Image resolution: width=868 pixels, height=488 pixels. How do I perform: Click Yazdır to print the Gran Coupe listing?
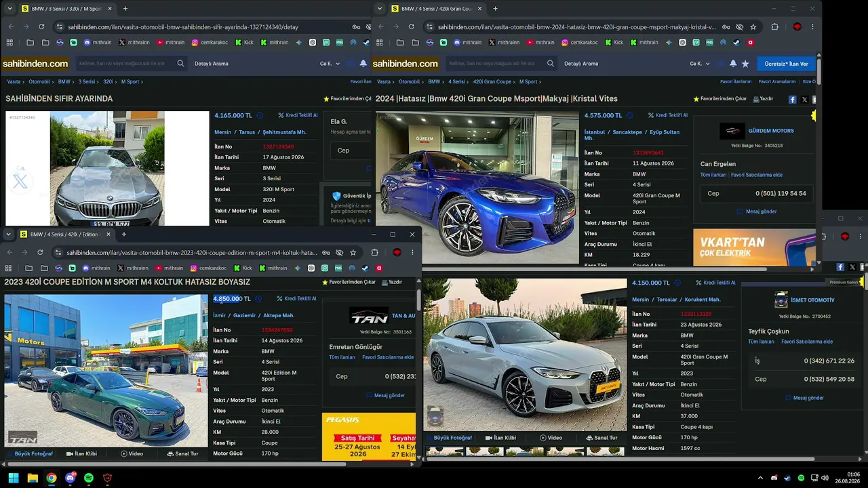pos(763,99)
